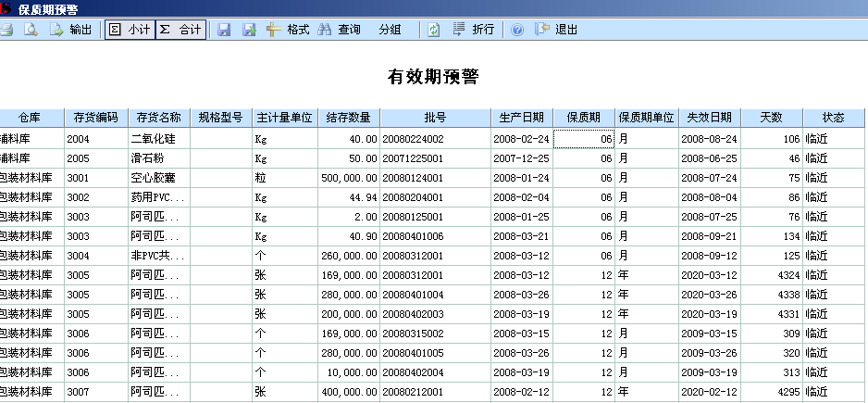This screenshot has height=403, width=868.
Task: Select batch number 20080224002
Action: coord(436,139)
